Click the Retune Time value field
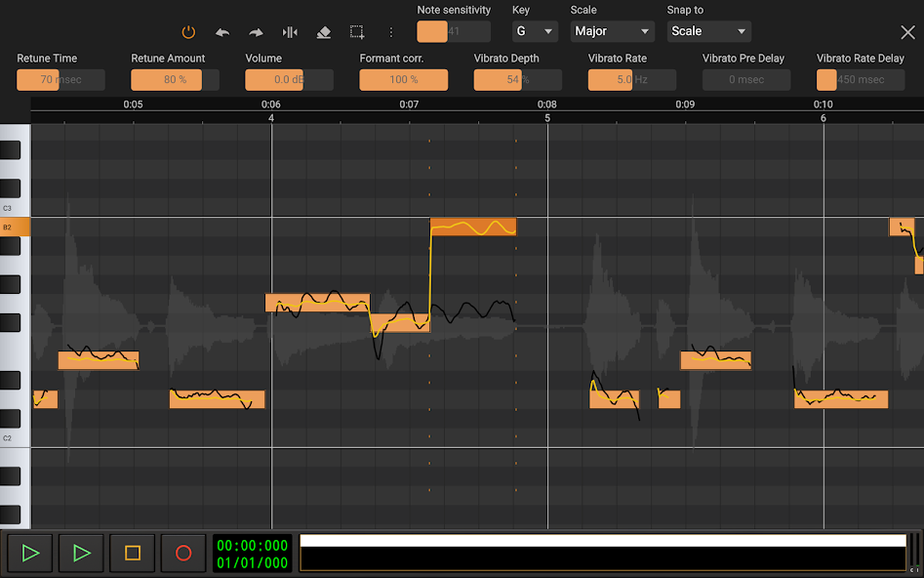The image size is (924, 578). [60, 79]
